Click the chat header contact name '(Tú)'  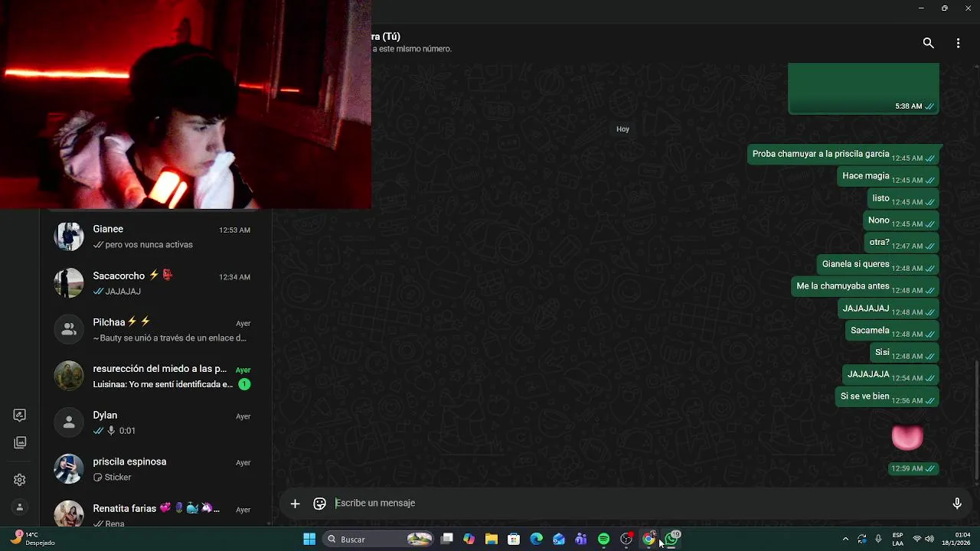coord(391,37)
